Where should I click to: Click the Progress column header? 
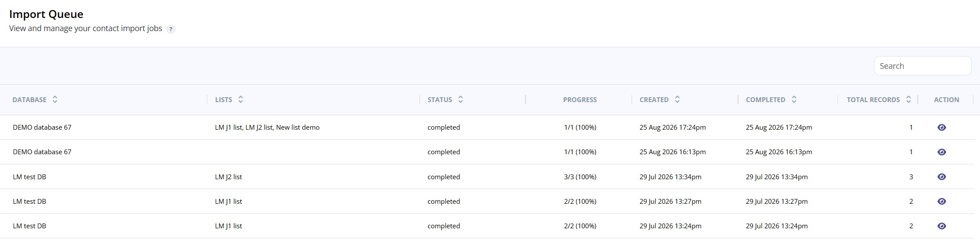coord(580,100)
